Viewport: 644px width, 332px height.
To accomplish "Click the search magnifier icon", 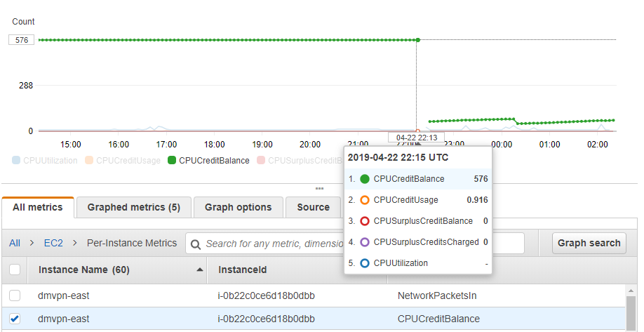I will coord(195,244).
